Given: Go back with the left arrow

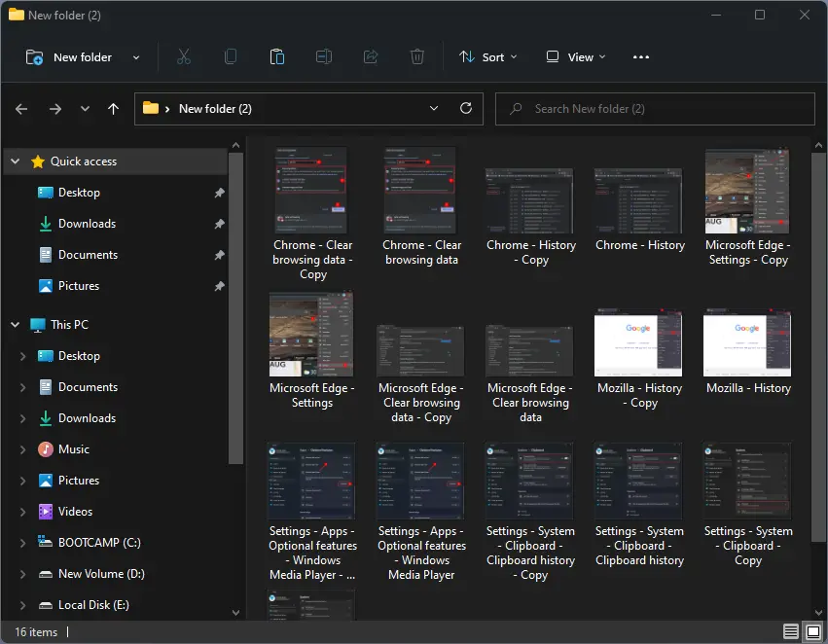Looking at the screenshot, I should [x=21, y=109].
